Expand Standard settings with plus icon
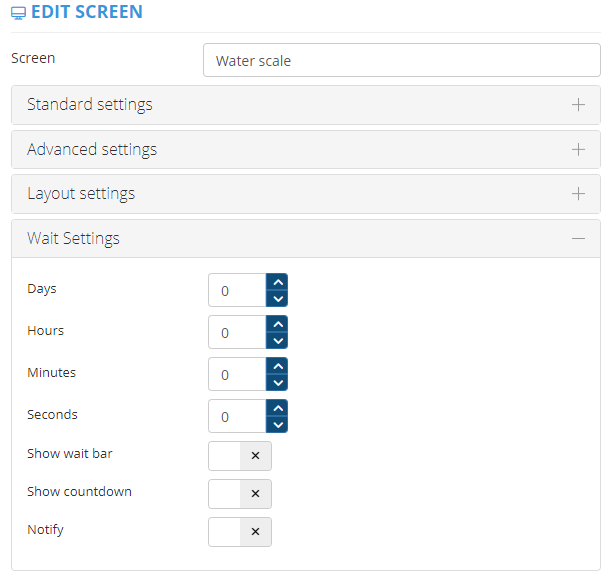Image resolution: width=607 pixels, height=581 pixels. tap(578, 105)
